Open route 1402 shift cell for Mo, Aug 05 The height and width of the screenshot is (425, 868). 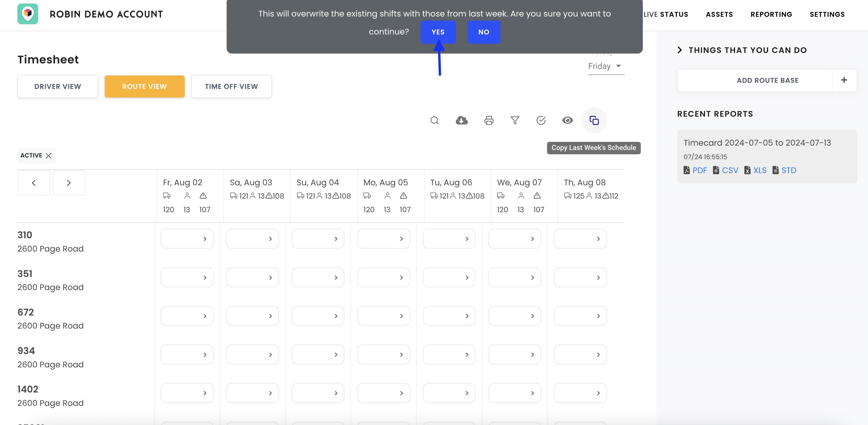click(x=383, y=393)
